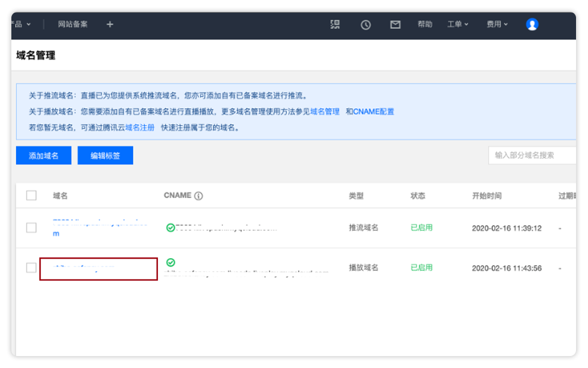Expand the 工单 dropdown menu
The width and height of the screenshot is (588, 368).
458,24
